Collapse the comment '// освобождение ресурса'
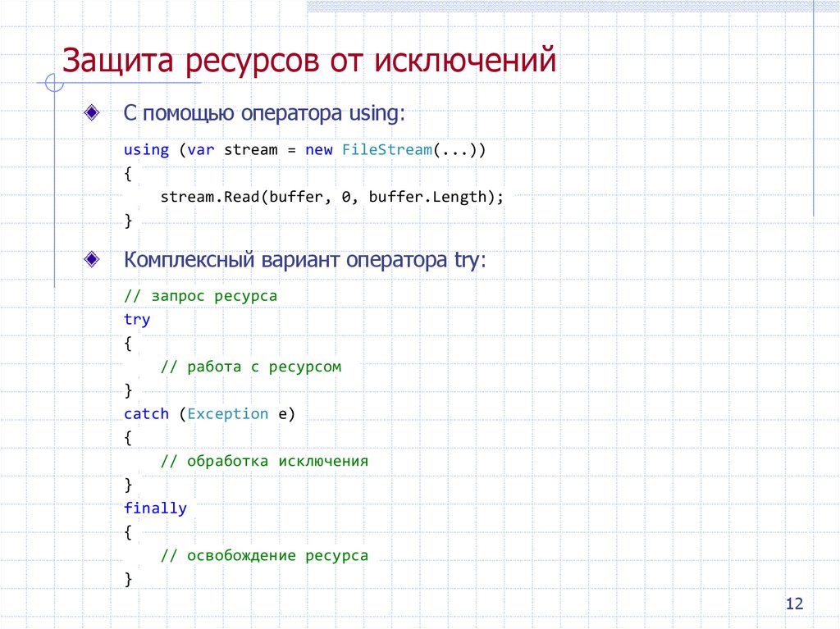 coord(266,554)
